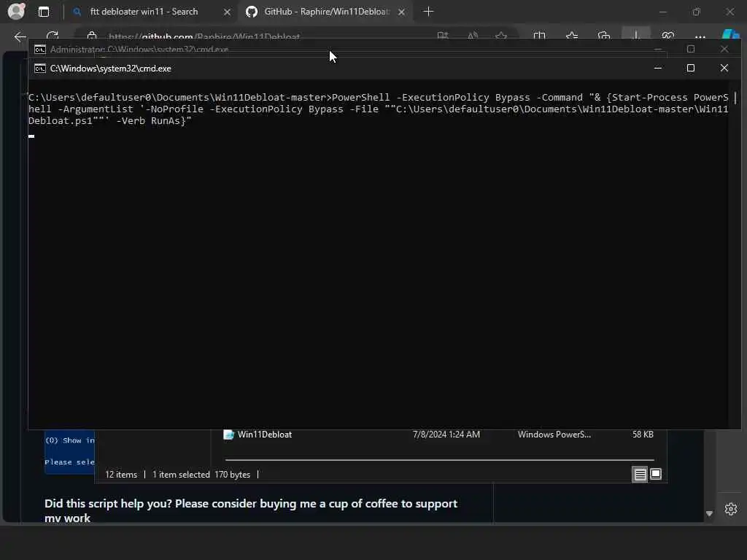The height and width of the screenshot is (560, 747).
Task: Click the Windows PowerS... type cell
Action: pyautogui.click(x=554, y=435)
